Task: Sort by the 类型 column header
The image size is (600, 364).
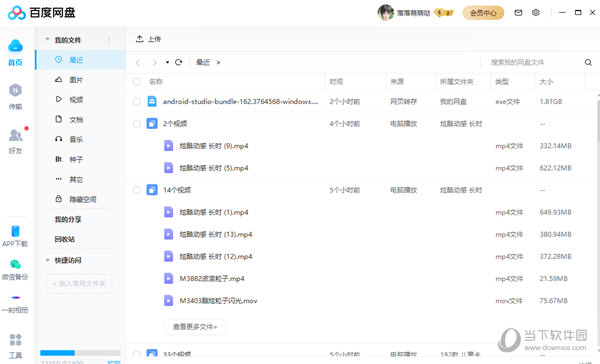Action: pos(502,82)
